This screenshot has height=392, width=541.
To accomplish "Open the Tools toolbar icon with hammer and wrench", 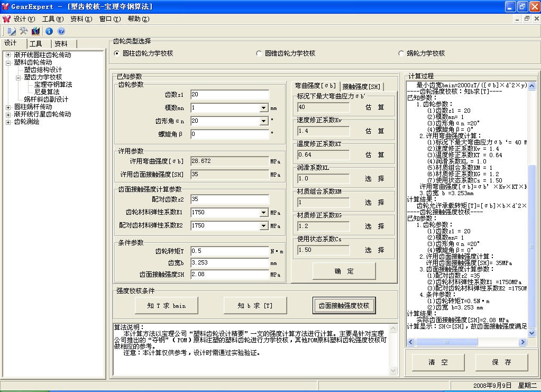I will tap(23, 31).
